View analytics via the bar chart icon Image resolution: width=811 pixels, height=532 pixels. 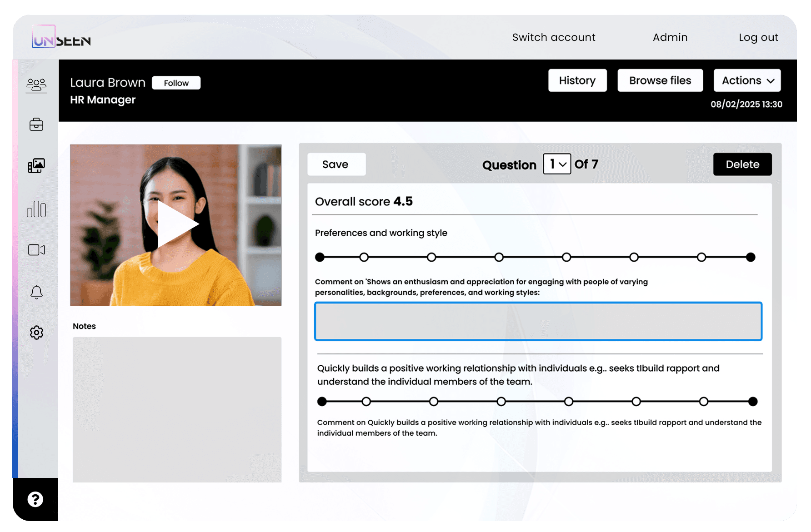(36, 209)
